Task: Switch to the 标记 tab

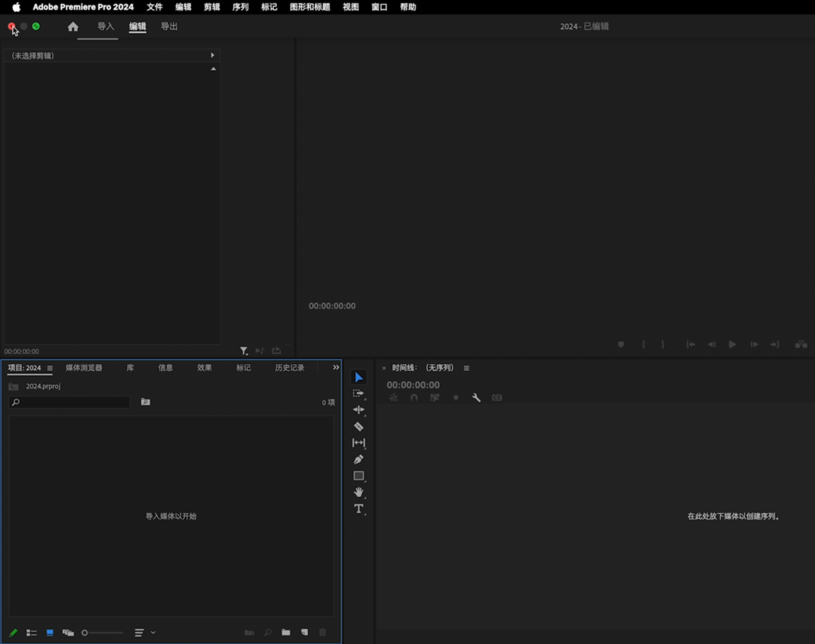Action: tap(243, 368)
